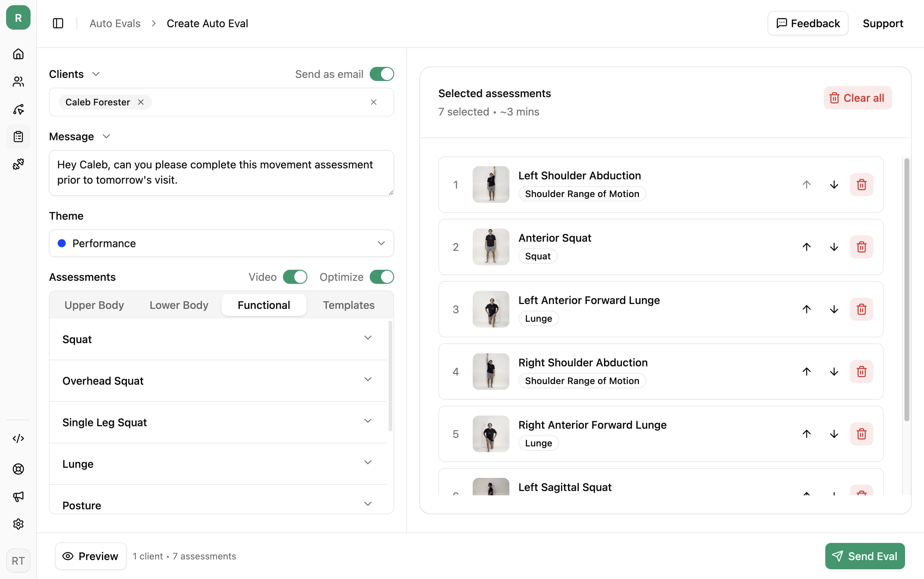Expand the Clients section chevron
Image resolution: width=924 pixels, height=579 pixels.
[96, 74]
